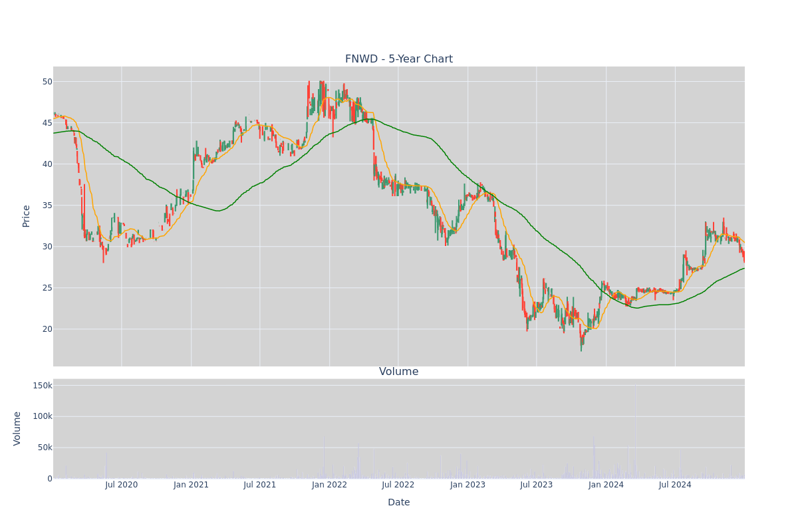Select the Jul 2020 date tick
Screen dimensions: 798x532
pyautogui.click(x=122, y=485)
